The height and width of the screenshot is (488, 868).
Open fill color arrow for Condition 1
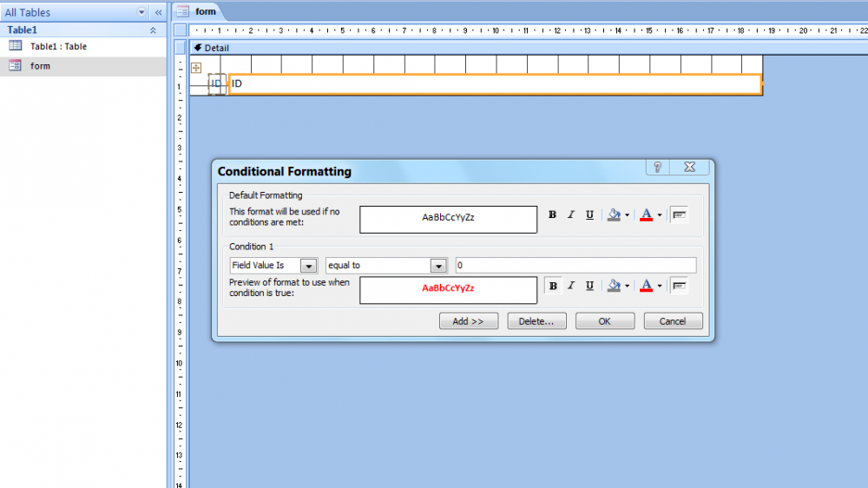coord(628,286)
